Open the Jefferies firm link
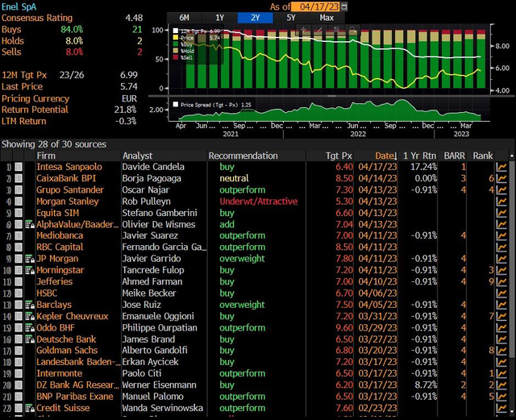 point(54,282)
